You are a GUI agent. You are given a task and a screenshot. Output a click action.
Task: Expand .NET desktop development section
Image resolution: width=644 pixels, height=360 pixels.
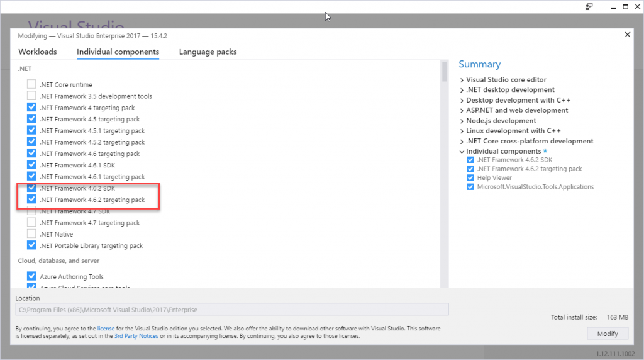(x=462, y=90)
